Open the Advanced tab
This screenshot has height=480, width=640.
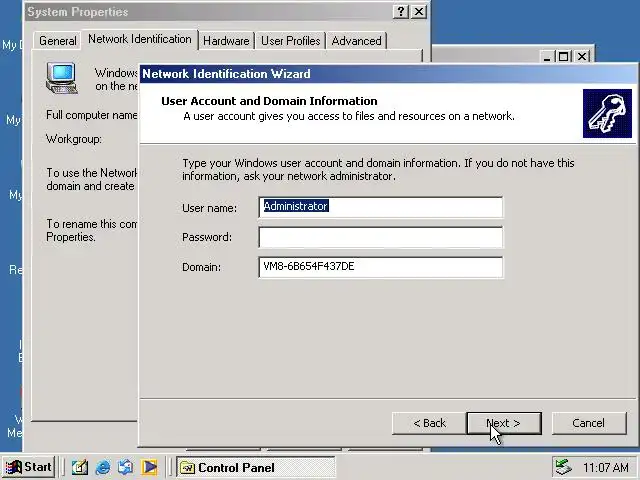(x=356, y=41)
